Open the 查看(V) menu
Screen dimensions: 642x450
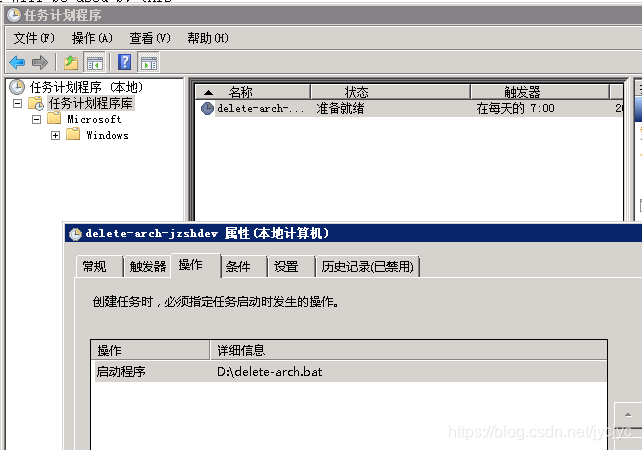150,38
